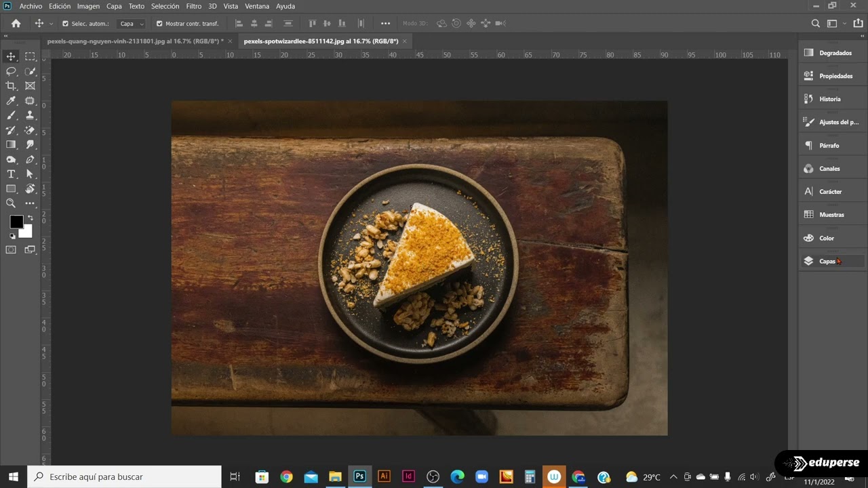This screenshot has width=868, height=488.
Task: Close the pexels-spotwizardlee-8511142.jpg tab
Action: (x=405, y=41)
